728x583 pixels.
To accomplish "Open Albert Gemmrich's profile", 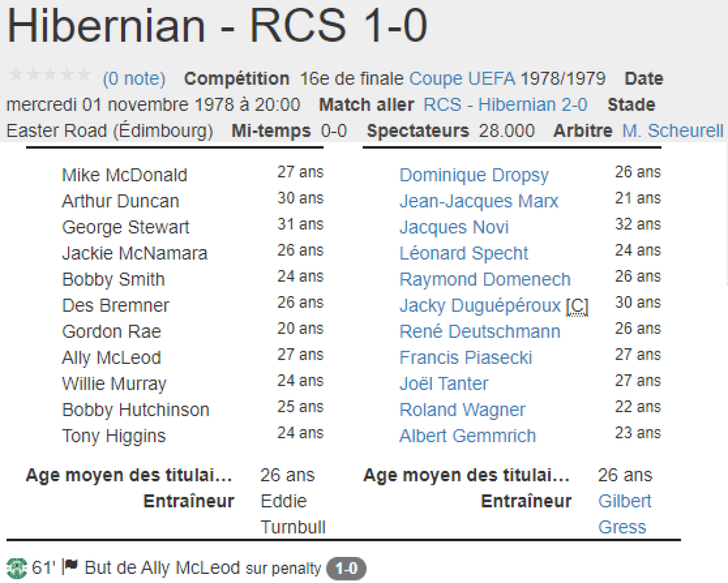I will (467, 436).
